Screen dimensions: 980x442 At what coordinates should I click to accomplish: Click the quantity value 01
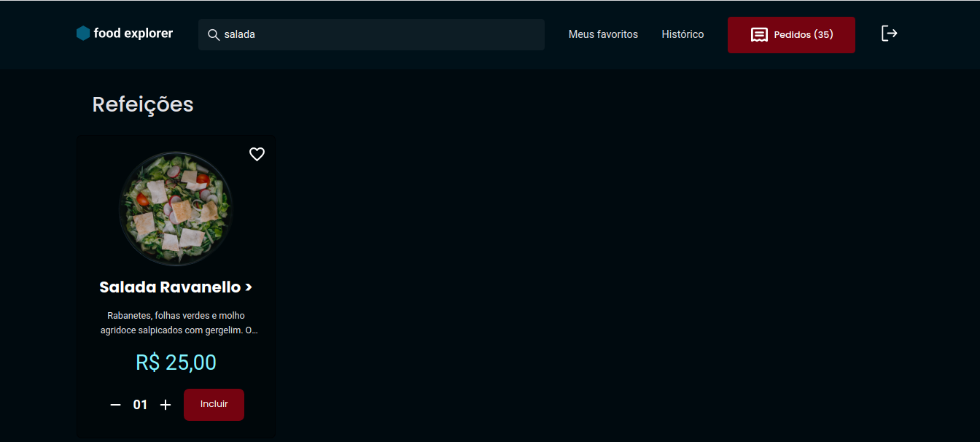140,404
